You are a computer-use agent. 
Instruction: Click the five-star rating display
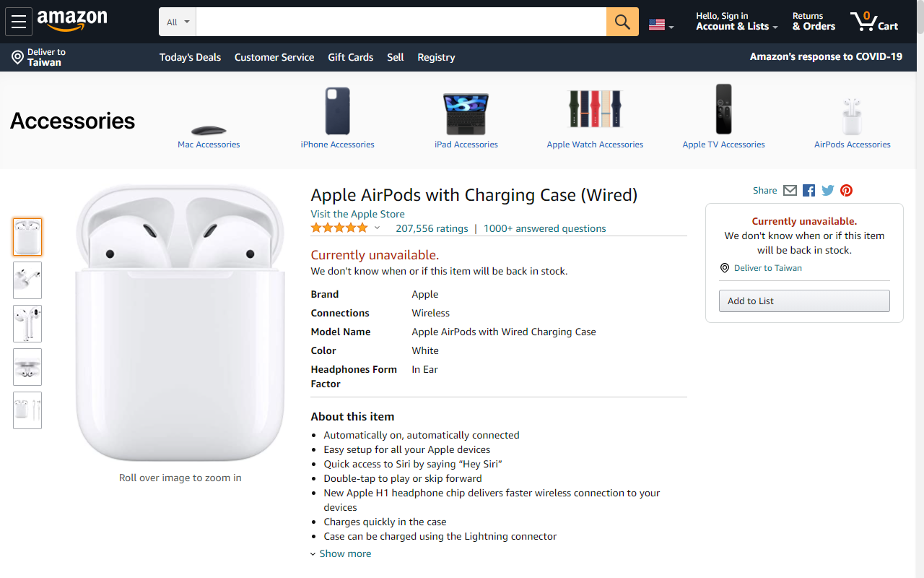[x=339, y=227]
